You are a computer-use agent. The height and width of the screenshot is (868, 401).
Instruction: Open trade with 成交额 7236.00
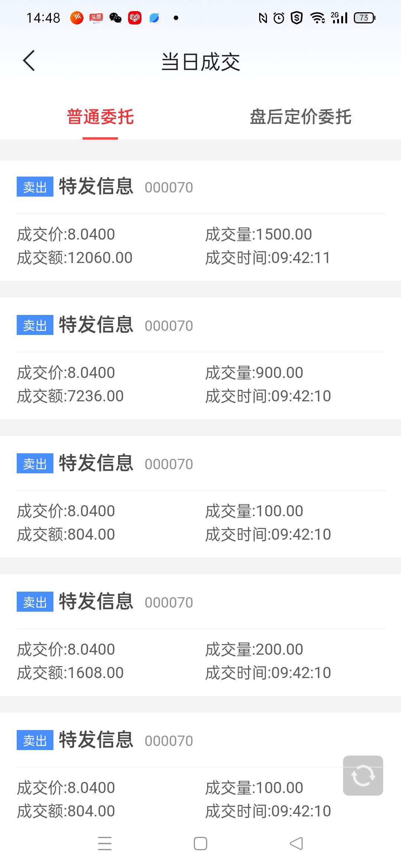coord(200,359)
